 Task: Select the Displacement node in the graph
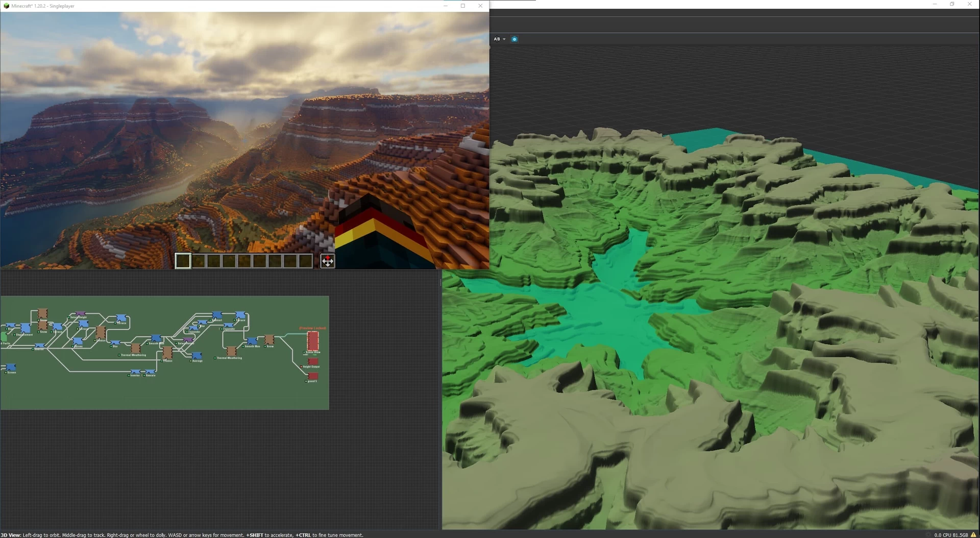pos(26,328)
